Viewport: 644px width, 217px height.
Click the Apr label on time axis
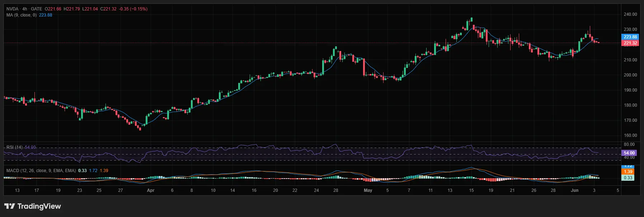tap(151, 190)
